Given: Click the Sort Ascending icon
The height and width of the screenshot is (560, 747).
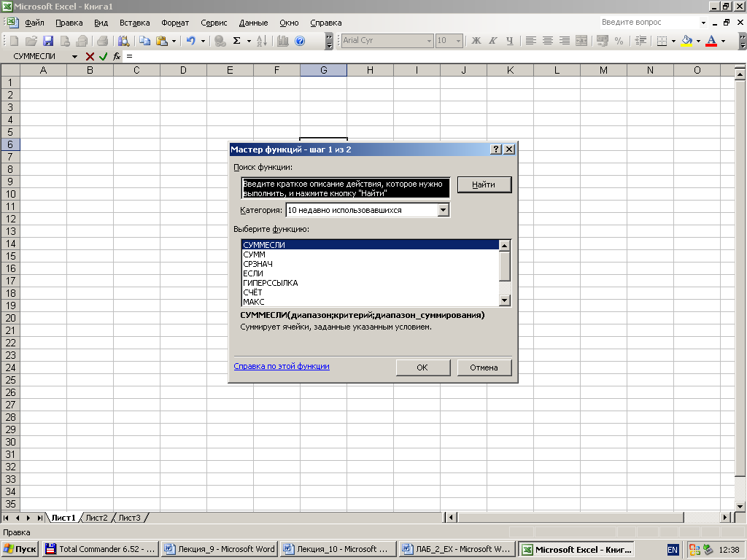Looking at the screenshot, I should [262, 41].
